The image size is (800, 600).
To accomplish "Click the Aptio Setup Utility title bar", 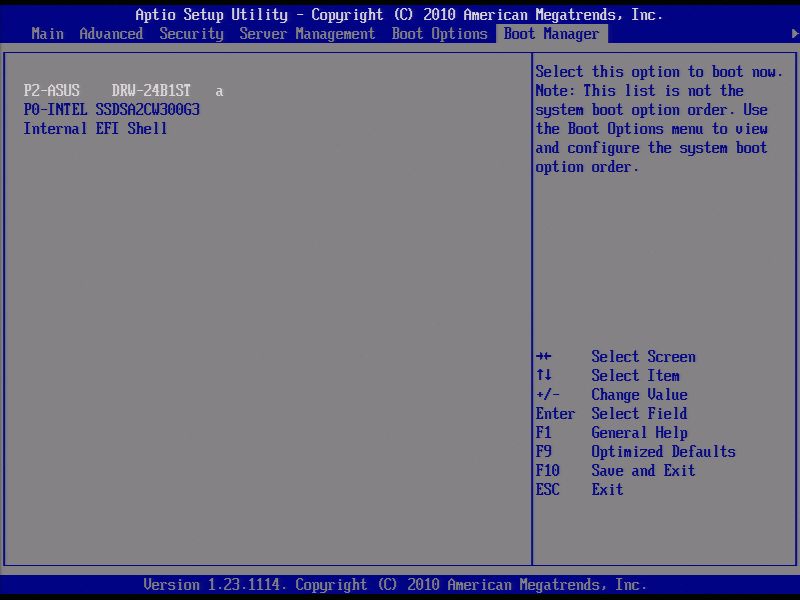I will [x=400, y=14].
